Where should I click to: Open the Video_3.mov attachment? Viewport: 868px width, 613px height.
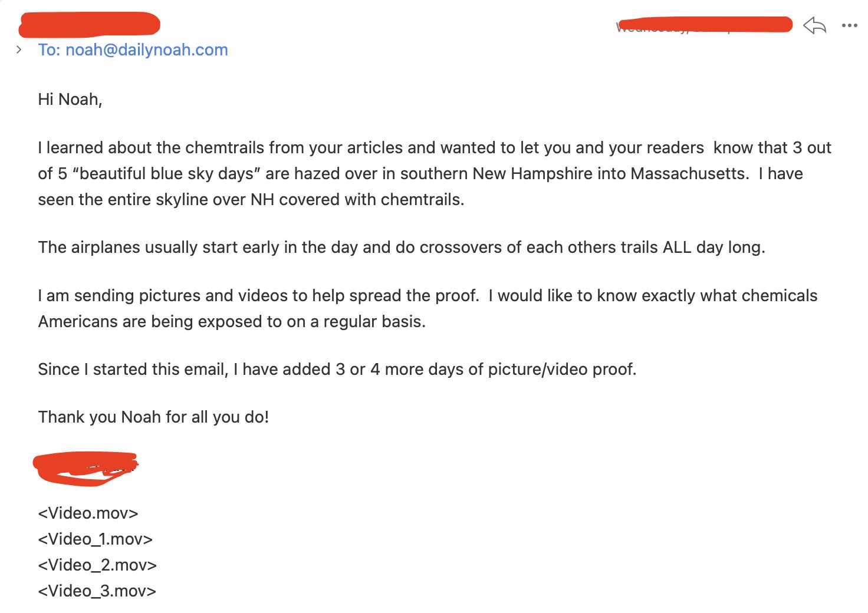97,591
